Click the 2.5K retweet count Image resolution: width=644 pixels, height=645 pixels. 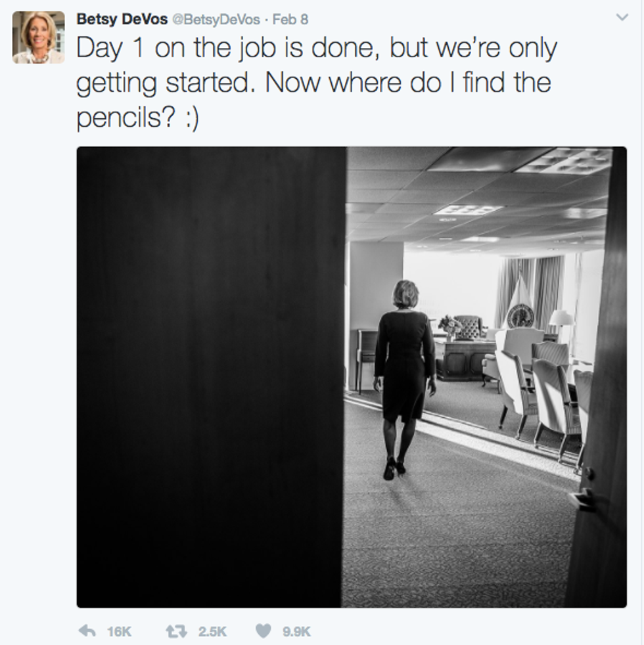click(212, 631)
